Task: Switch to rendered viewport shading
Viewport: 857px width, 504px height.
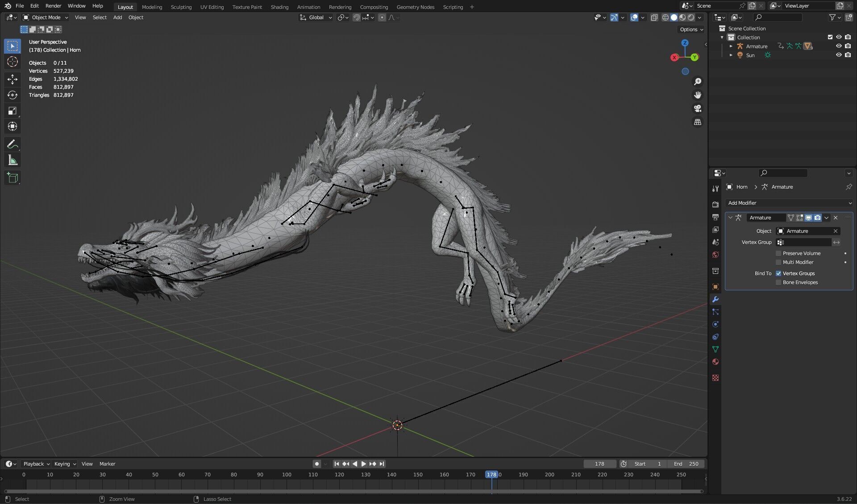Action: 691,17
